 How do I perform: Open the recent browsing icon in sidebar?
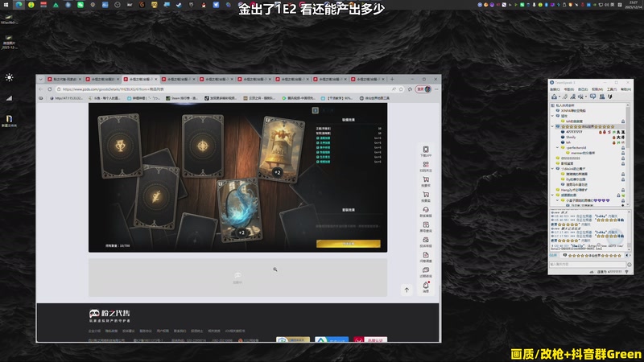(426, 270)
